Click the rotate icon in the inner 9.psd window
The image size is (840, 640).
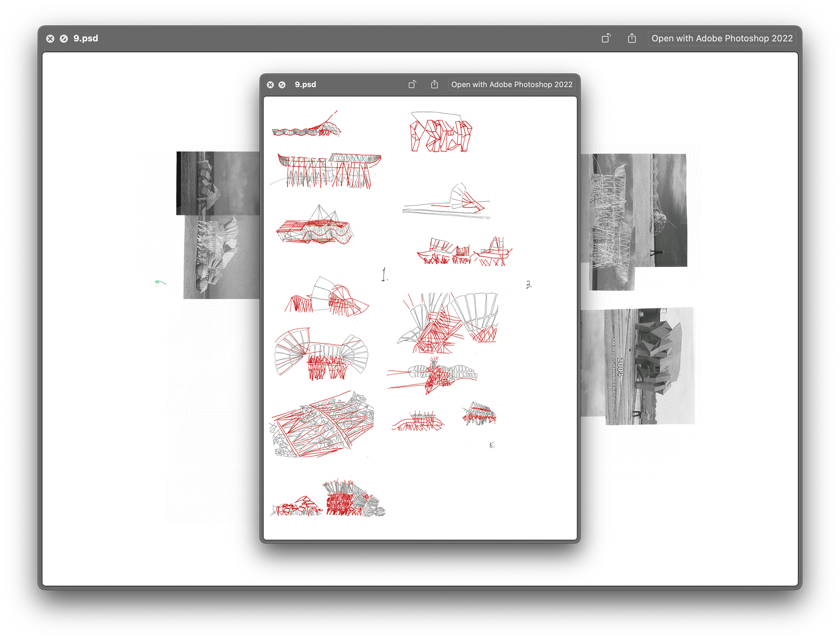412,84
